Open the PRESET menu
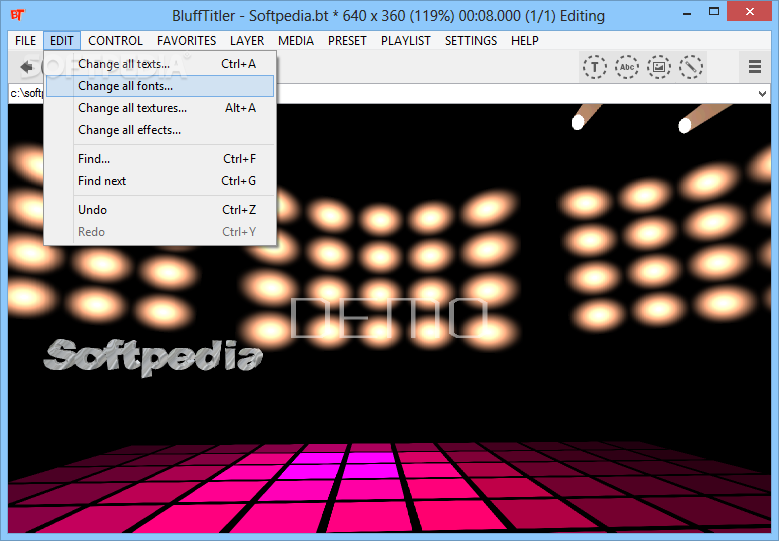Image resolution: width=779 pixels, height=541 pixels. click(x=347, y=41)
